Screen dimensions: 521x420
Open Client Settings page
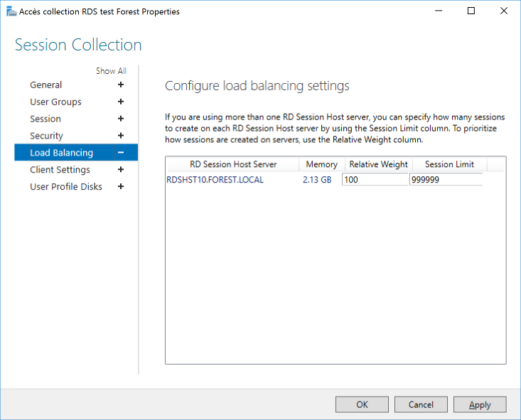60,170
